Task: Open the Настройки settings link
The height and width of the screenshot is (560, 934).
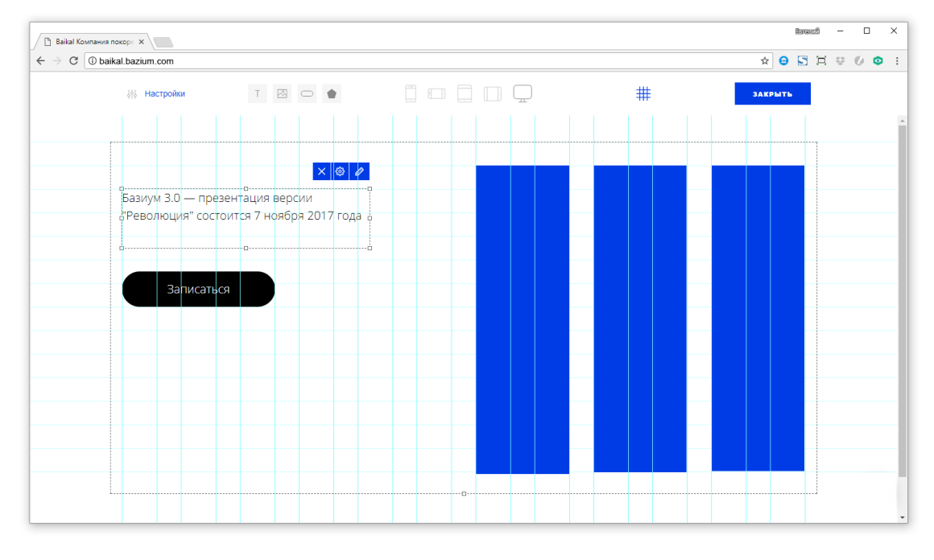Action: 164,93
